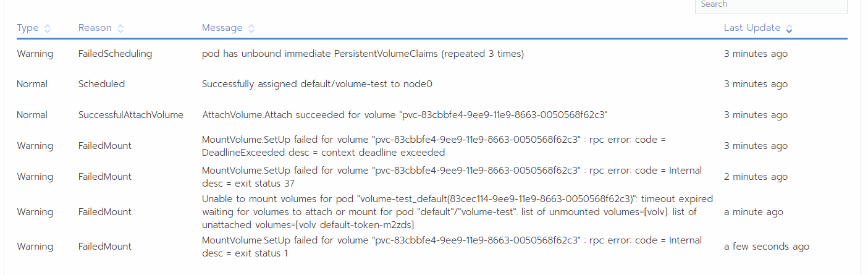This screenshot has width=868, height=275.
Task: Click the sort arrows next to Type
Action: coord(48,28)
